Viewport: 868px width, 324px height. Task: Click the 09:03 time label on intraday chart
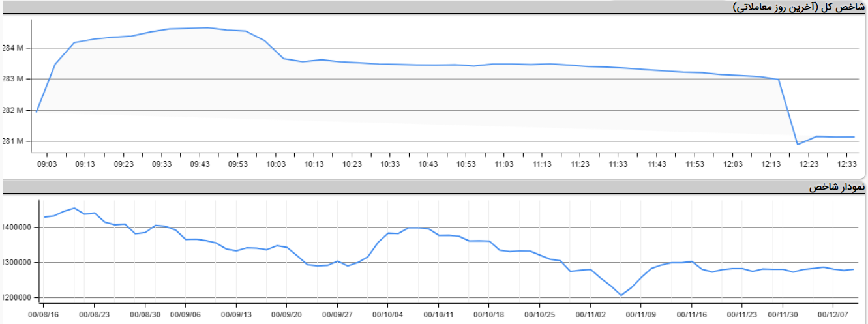tap(48, 164)
